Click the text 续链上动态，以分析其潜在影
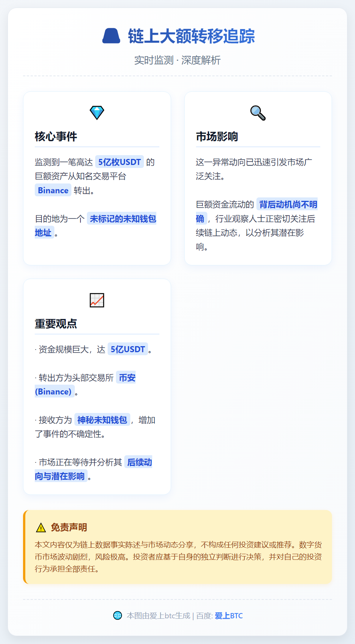This screenshot has height=644, width=355. pos(250,233)
